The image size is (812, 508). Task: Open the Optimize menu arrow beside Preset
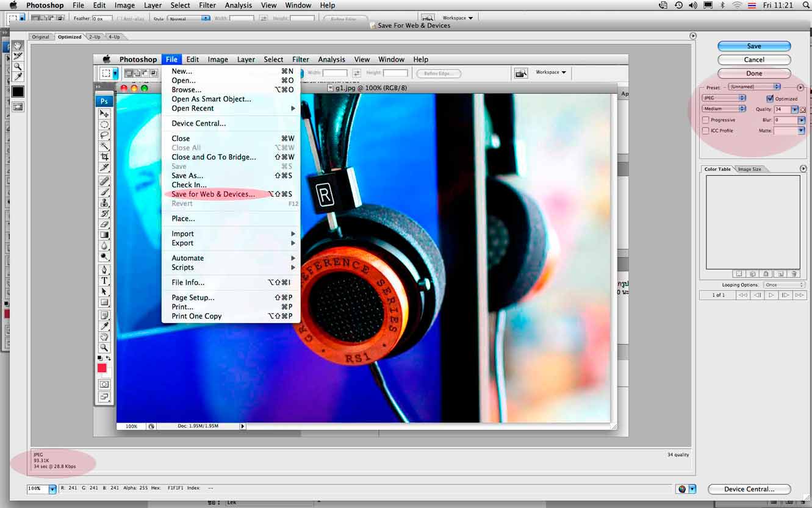coord(801,87)
